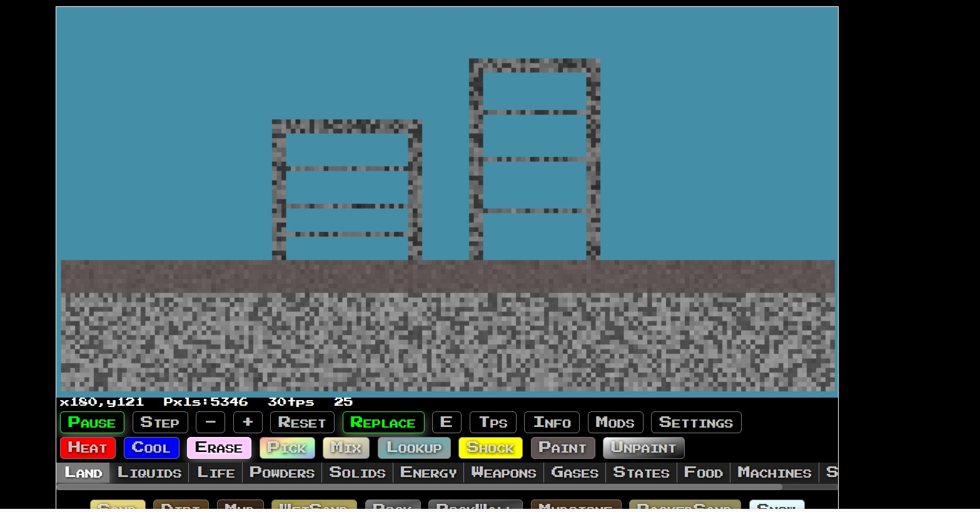This screenshot has height=512, width=980.
Task: Pick the Snow element button
Action: point(777,506)
